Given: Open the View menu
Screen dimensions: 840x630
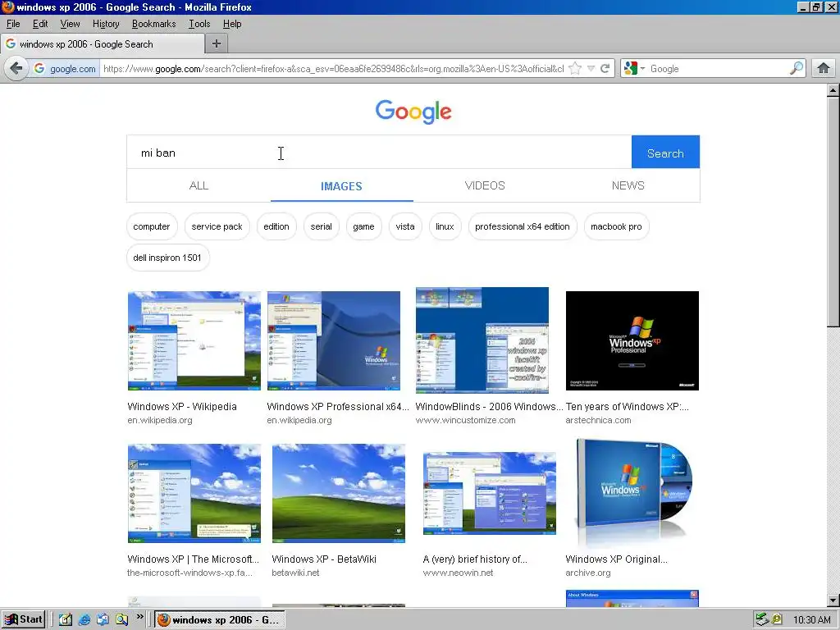Looking at the screenshot, I should (x=70, y=24).
